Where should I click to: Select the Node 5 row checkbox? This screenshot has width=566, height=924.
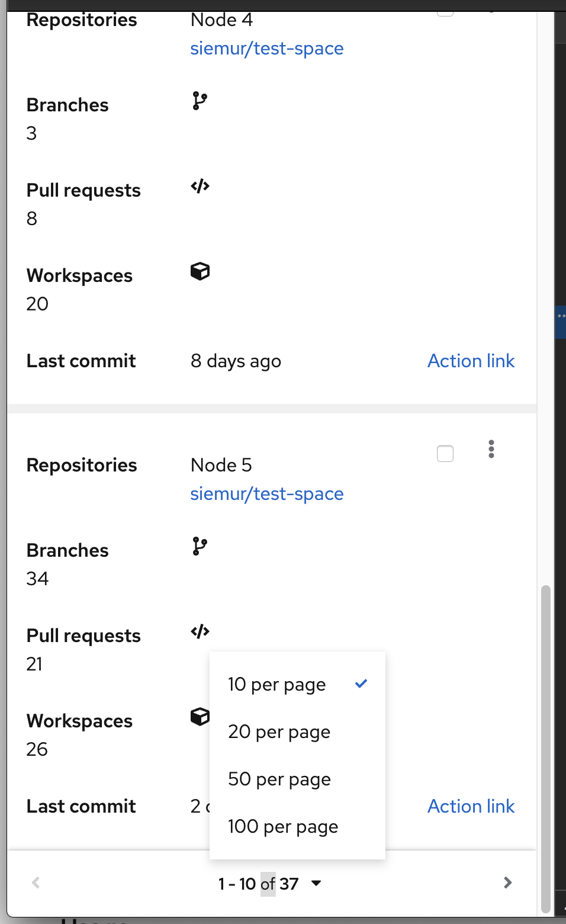[x=445, y=454]
